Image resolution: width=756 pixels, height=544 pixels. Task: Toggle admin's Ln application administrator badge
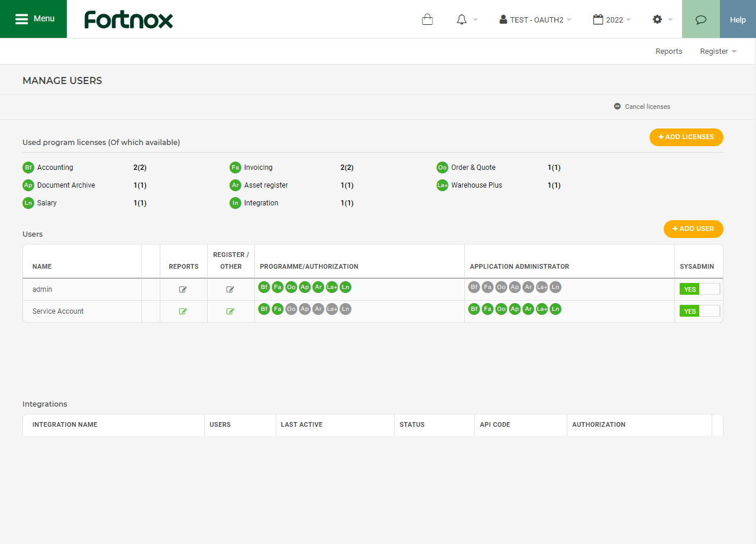[x=555, y=287]
